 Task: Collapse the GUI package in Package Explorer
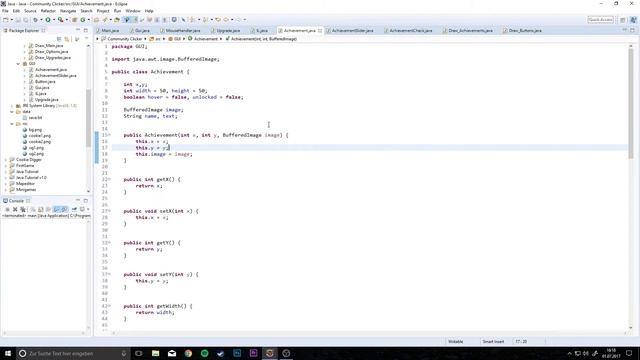(x=18, y=64)
